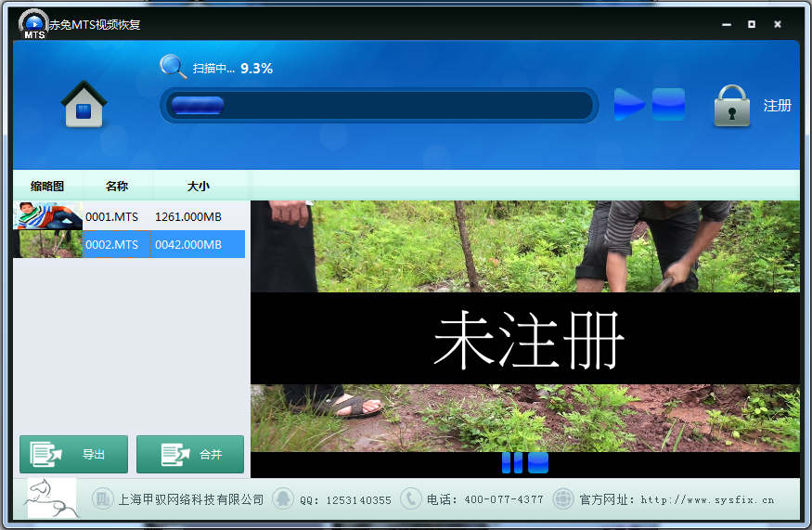Click QQ number 1253140355

pos(358,500)
